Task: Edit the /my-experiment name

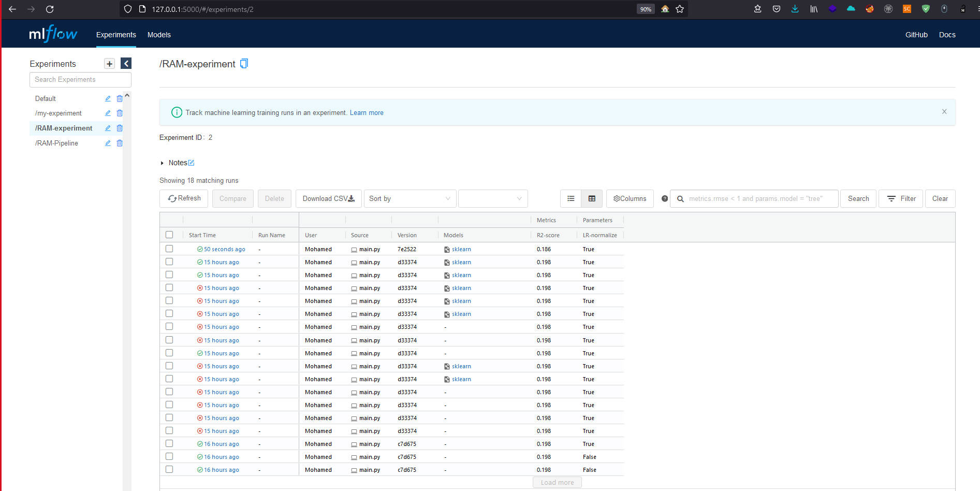Action: (108, 113)
